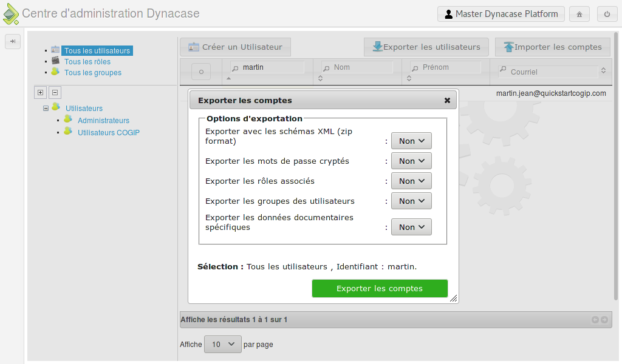Click the Administrateurs group icon

point(68,119)
